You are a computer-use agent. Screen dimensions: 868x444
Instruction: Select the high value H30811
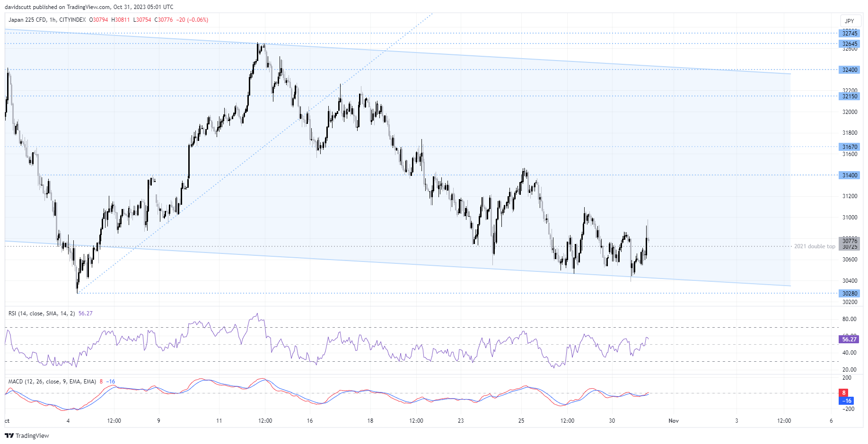pyautogui.click(x=120, y=20)
